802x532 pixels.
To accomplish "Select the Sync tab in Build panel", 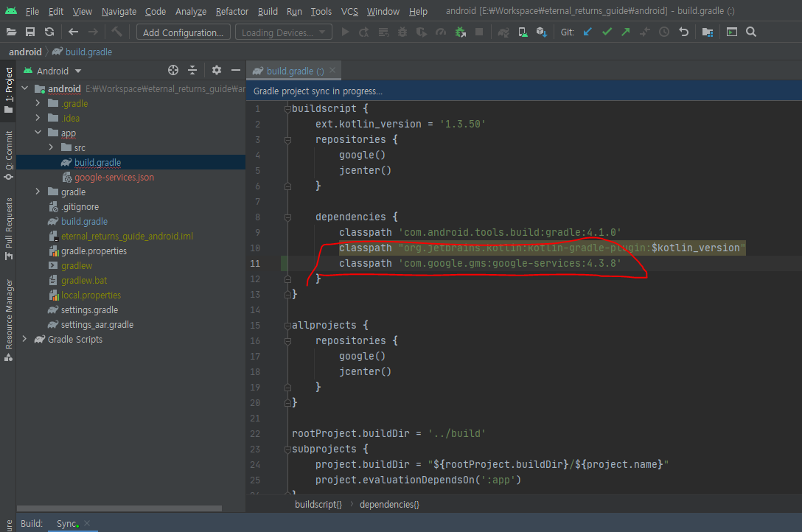I will tap(67, 524).
